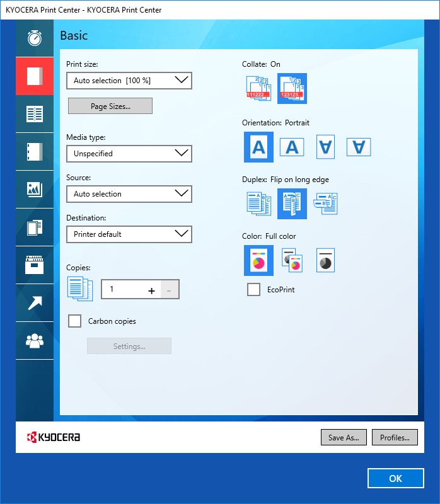This screenshot has height=504, width=440.
Task: Click the copies number field
Action: 124,289
